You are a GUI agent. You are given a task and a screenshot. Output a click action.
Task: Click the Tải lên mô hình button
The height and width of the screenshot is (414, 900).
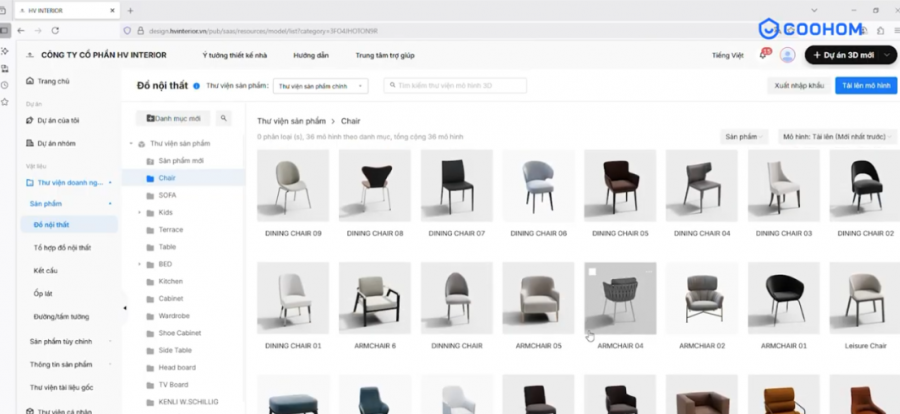[x=866, y=86]
